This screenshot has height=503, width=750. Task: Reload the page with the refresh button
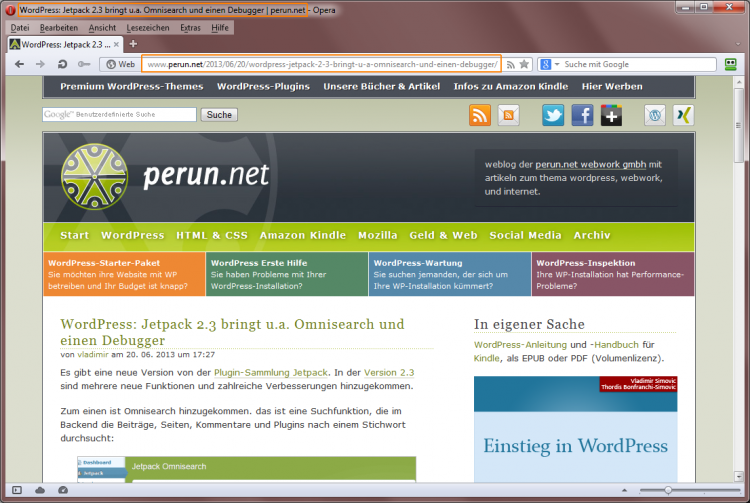(62, 64)
